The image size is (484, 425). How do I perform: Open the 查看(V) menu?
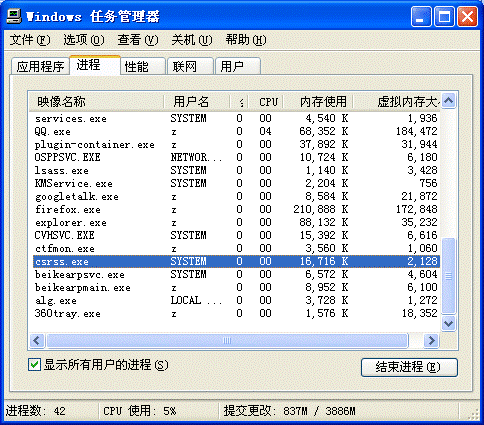point(137,40)
